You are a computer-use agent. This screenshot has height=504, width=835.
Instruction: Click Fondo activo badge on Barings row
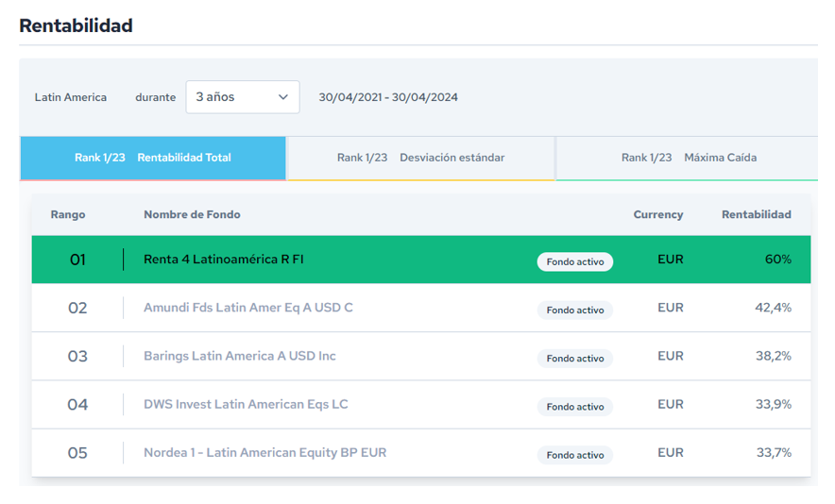tap(575, 359)
